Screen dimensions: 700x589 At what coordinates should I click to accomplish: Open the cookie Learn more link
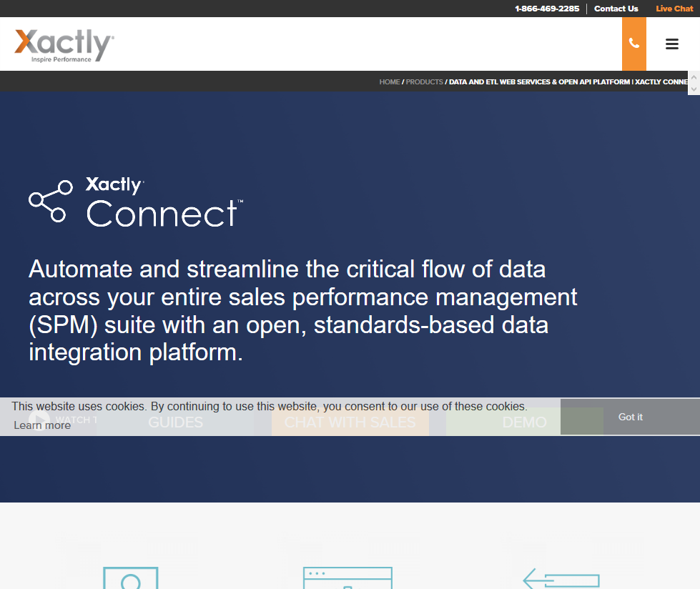(42, 425)
